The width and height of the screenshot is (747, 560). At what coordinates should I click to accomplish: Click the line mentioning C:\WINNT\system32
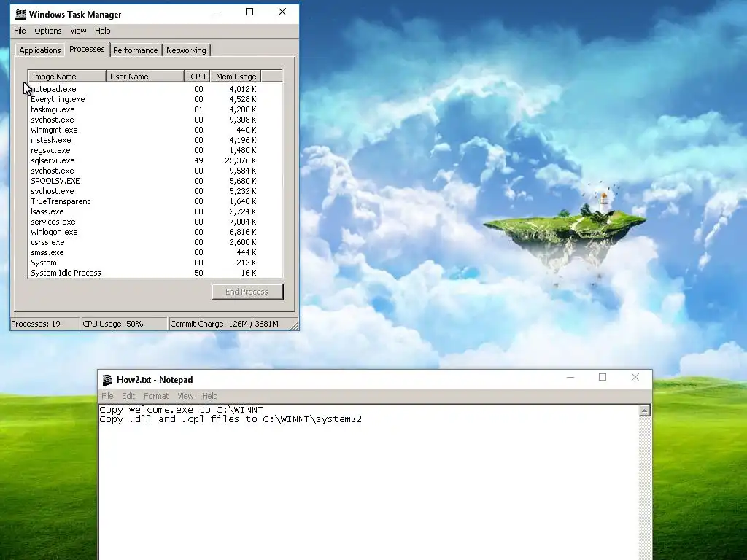point(231,419)
